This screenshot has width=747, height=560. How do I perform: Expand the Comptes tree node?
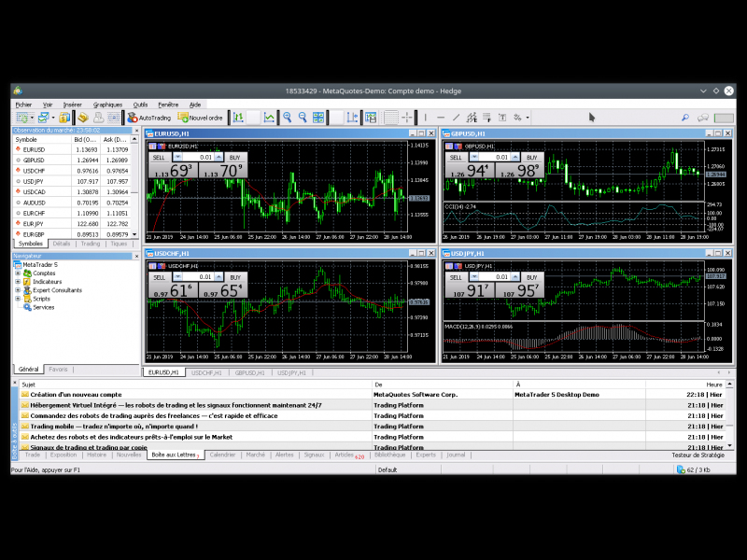coord(18,273)
